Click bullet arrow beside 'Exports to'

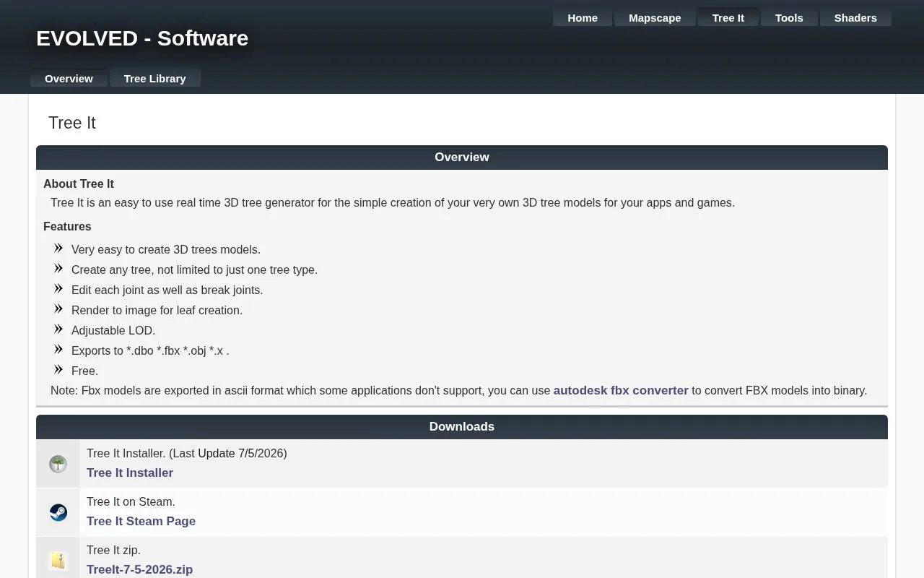tap(58, 349)
